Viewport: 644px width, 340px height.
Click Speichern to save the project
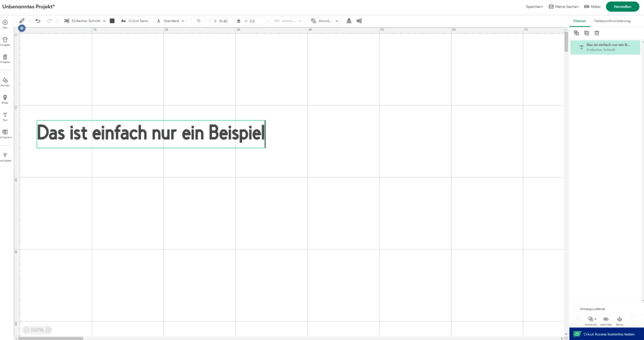[534, 6]
